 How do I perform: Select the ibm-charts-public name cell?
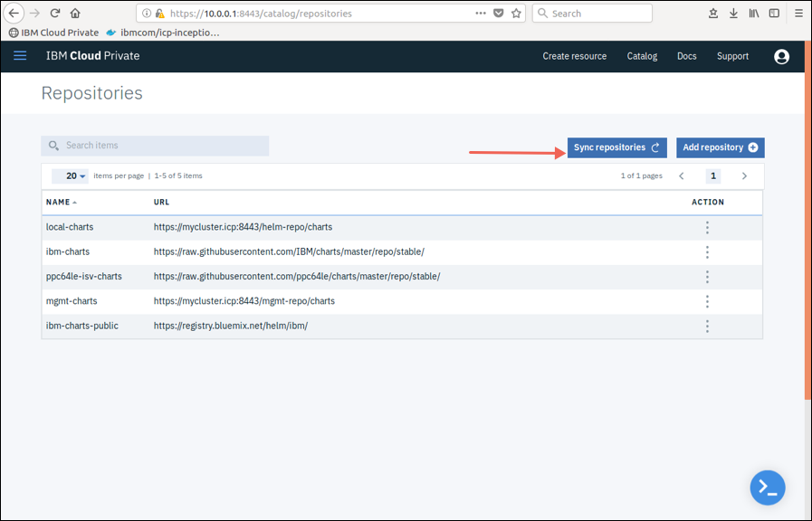click(x=81, y=326)
